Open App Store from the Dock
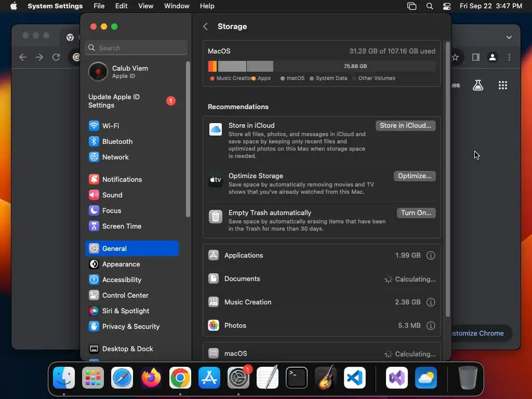The height and width of the screenshot is (399, 532). click(x=209, y=378)
